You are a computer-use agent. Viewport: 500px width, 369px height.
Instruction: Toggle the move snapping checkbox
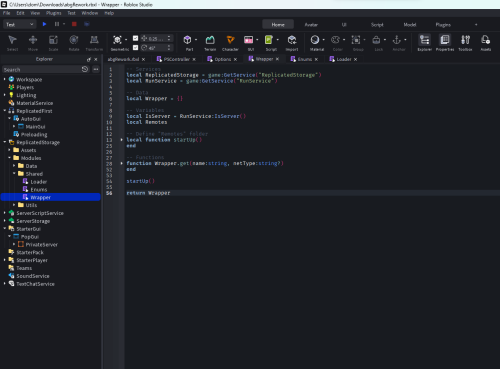[x=135, y=38]
